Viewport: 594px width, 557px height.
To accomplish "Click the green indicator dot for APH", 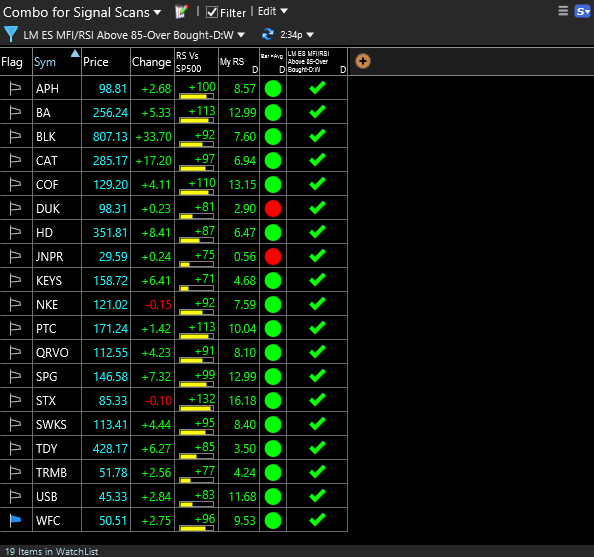I will tap(273, 89).
